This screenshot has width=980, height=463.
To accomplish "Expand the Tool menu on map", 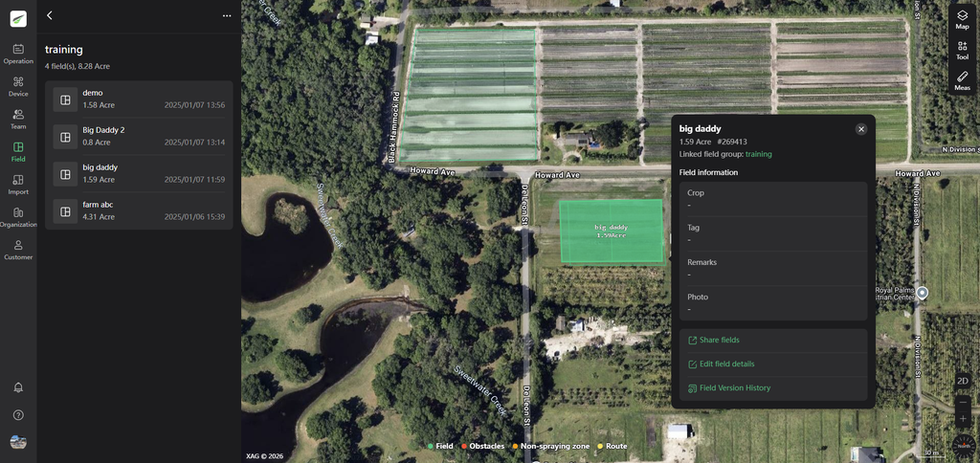I will (x=962, y=50).
